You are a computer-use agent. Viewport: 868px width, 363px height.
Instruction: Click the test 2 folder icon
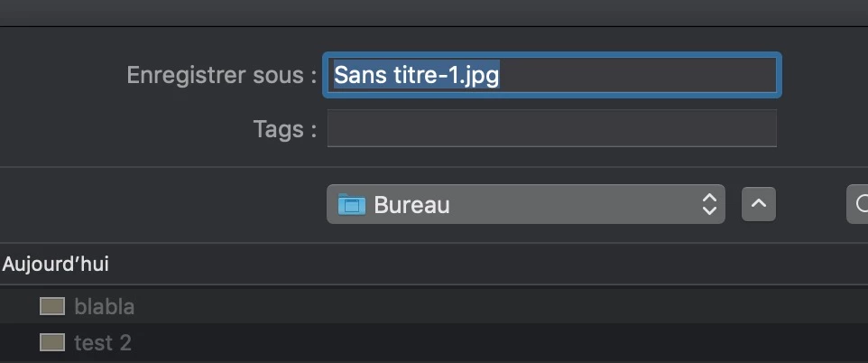coord(52,342)
